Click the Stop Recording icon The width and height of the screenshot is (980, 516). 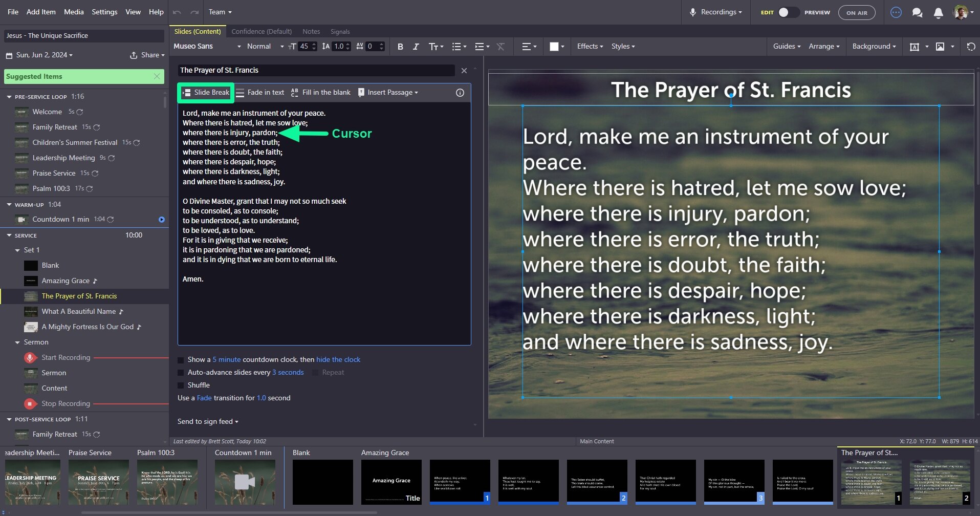pyautogui.click(x=30, y=404)
